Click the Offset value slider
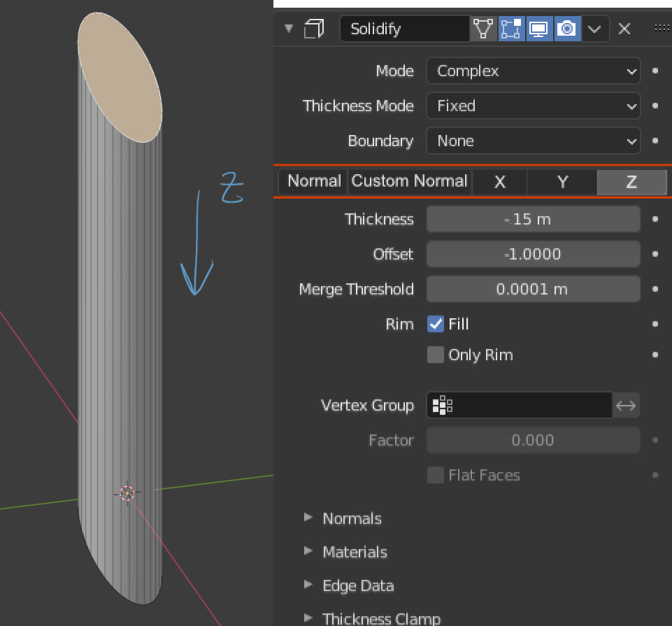This screenshot has width=672, height=626. pos(533,255)
